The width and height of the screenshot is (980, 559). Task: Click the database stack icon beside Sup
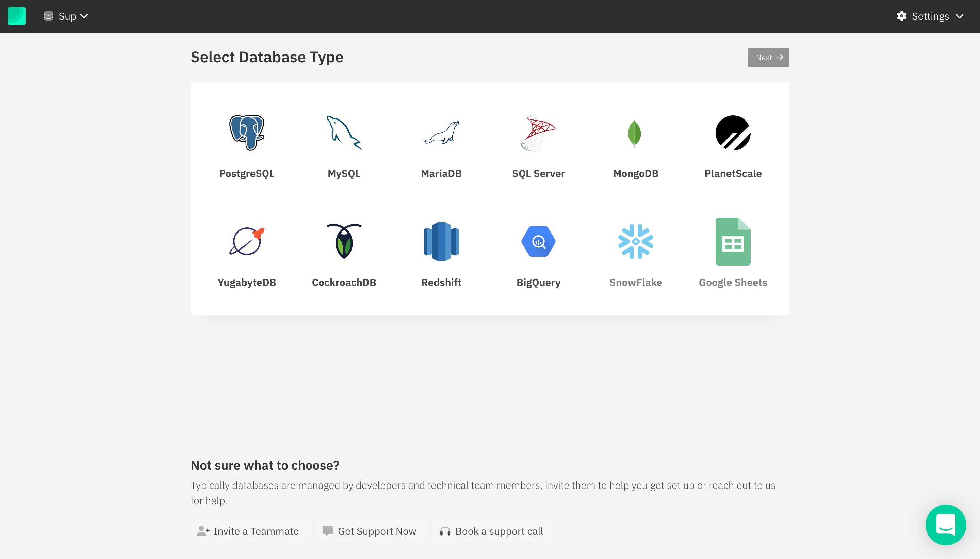click(48, 16)
